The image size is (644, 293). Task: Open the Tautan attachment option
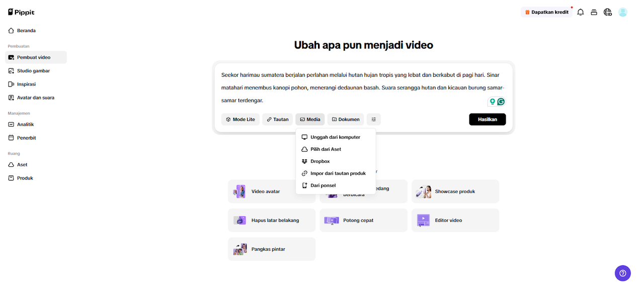pyautogui.click(x=277, y=119)
